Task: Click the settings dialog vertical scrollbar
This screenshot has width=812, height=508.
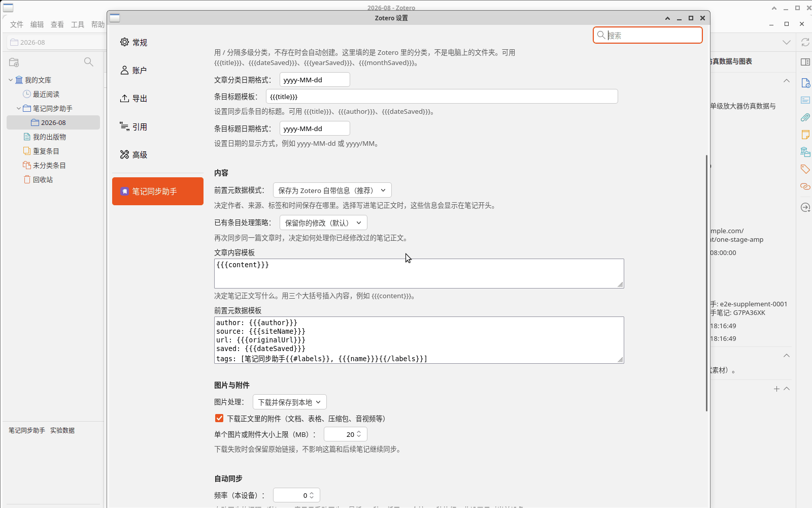Action: coord(706,283)
